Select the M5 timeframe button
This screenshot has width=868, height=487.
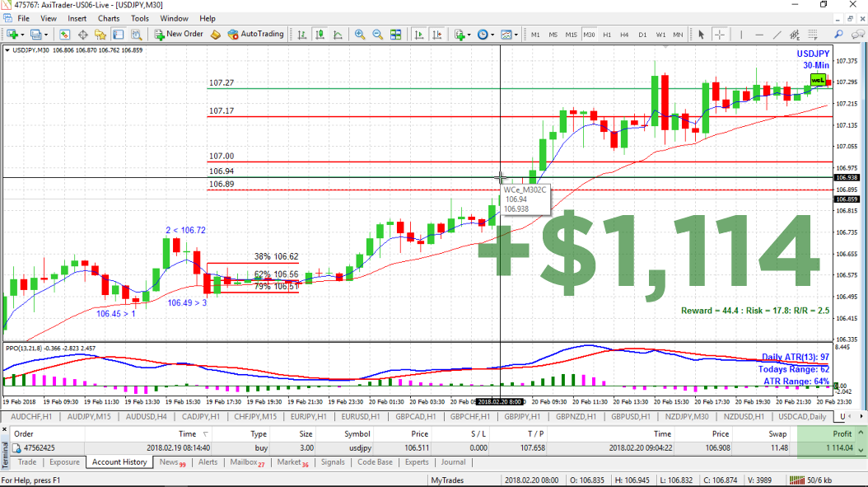553,35
